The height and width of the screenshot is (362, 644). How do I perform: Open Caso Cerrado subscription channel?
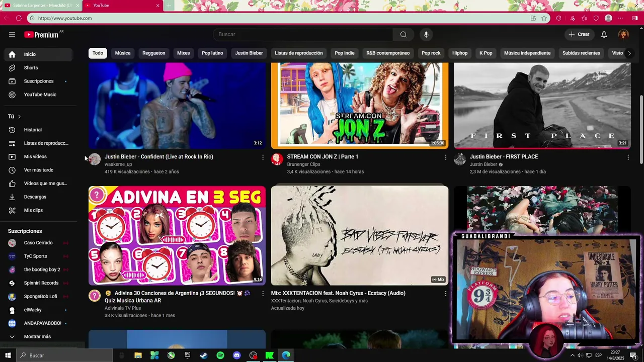pos(38,243)
